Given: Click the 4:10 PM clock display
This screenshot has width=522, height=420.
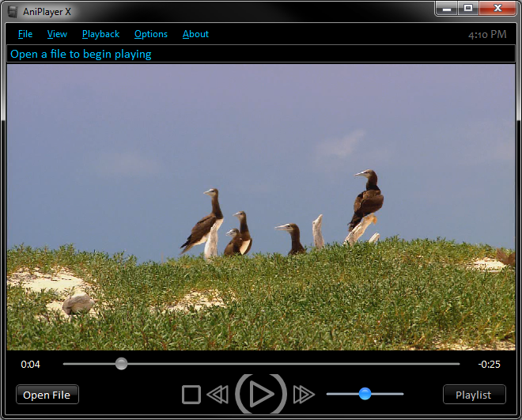Looking at the screenshot, I should tap(486, 35).
